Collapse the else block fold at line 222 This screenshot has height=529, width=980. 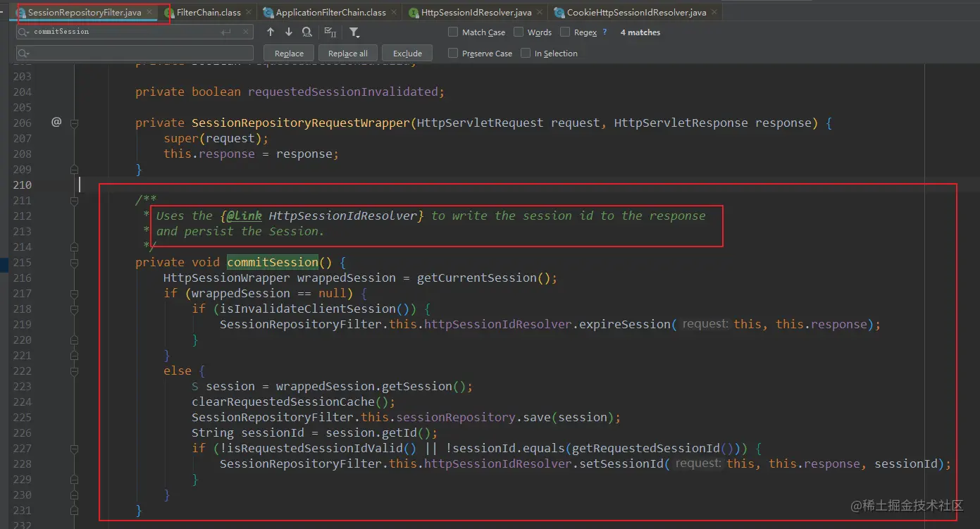pyautogui.click(x=74, y=371)
